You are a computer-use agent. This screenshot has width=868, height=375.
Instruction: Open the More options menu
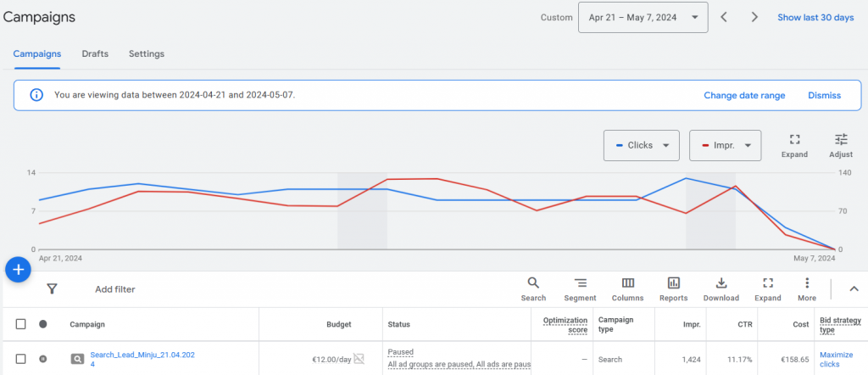point(807,288)
